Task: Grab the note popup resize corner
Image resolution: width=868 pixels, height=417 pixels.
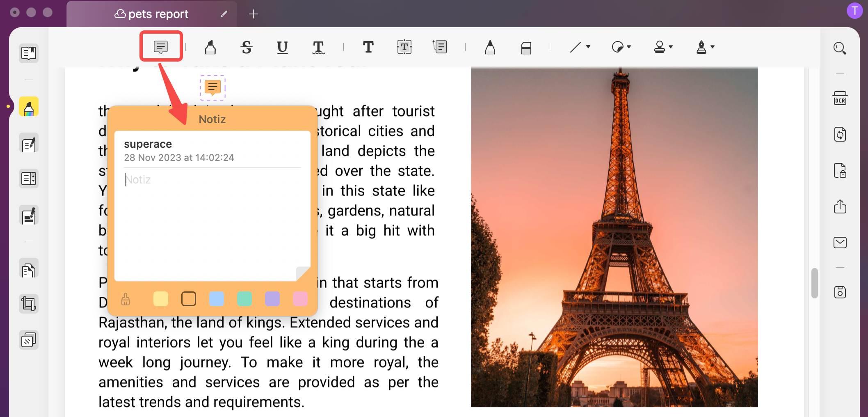Action: (x=303, y=273)
